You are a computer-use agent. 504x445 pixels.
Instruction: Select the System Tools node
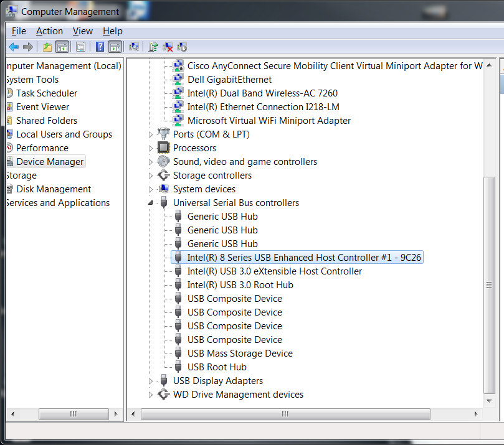click(x=32, y=80)
